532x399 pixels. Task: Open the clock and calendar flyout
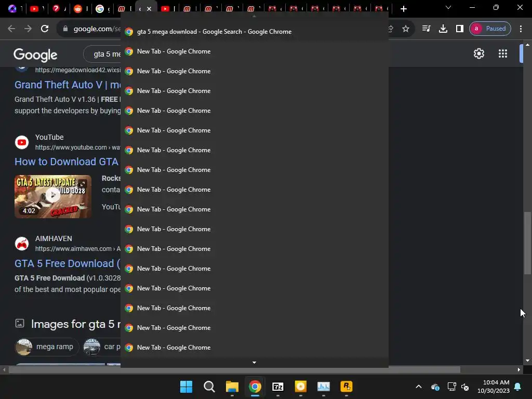coord(494,387)
